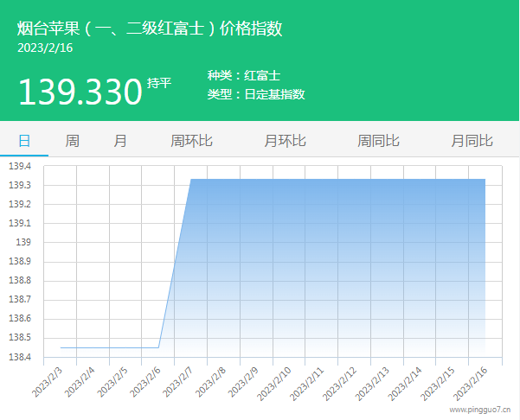Click the title 烟台苹果价格指数
Image resolution: width=520 pixels, height=420 pixels.
click(x=150, y=29)
